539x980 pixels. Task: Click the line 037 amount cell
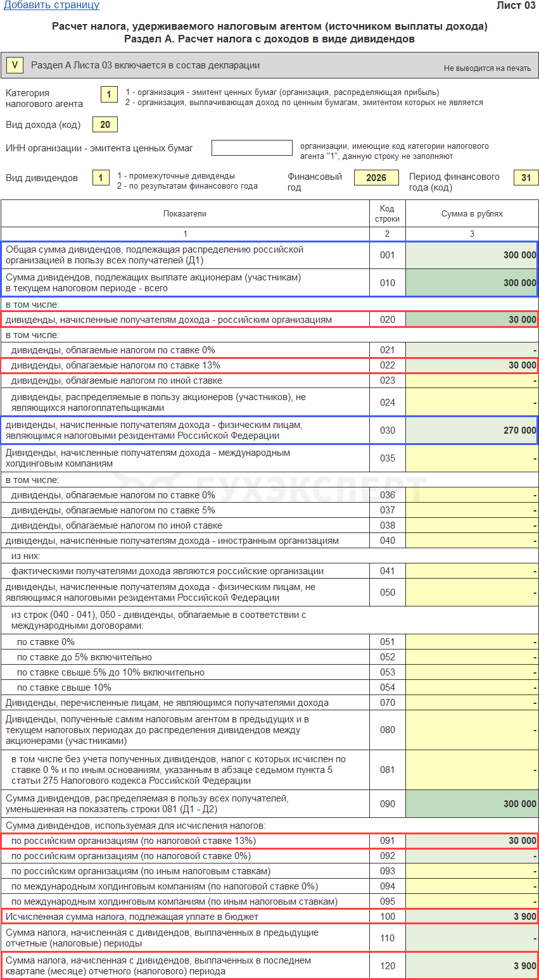tap(472, 510)
